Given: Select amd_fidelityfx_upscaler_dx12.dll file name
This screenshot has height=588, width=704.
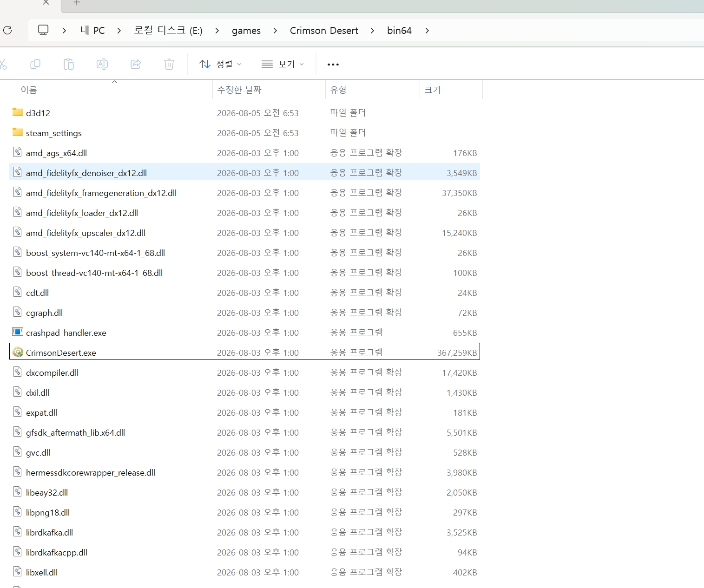Looking at the screenshot, I should (x=86, y=233).
